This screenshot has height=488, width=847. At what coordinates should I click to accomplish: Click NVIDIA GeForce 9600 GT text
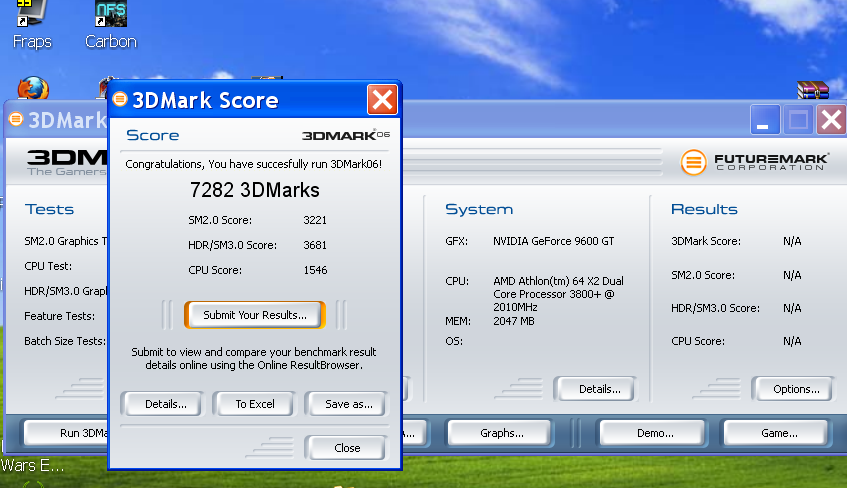click(x=554, y=241)
